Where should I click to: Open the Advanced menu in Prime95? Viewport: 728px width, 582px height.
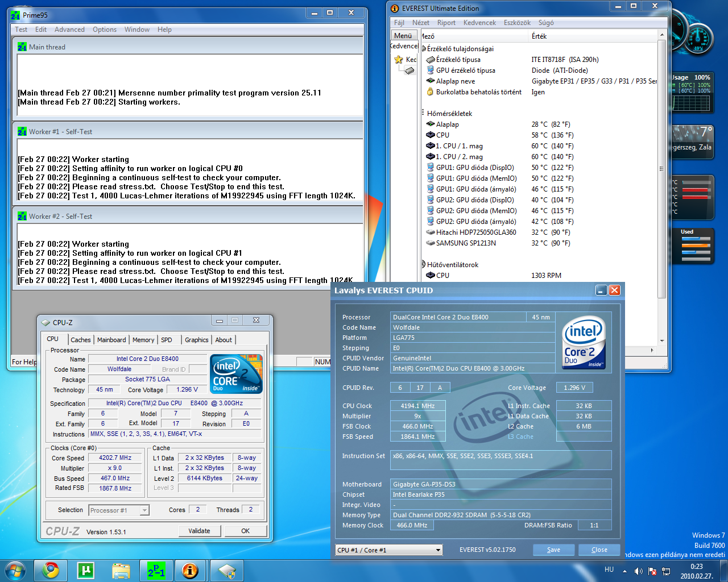pyautogui.click(x=69, y=30)
